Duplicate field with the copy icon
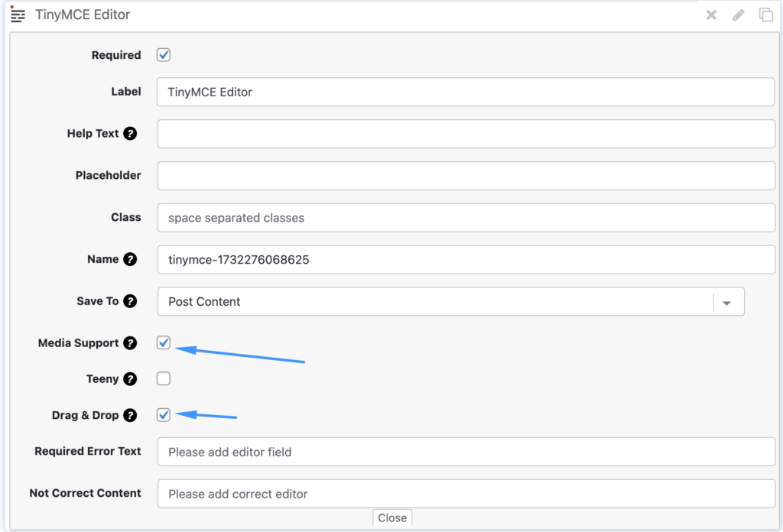 765,15
